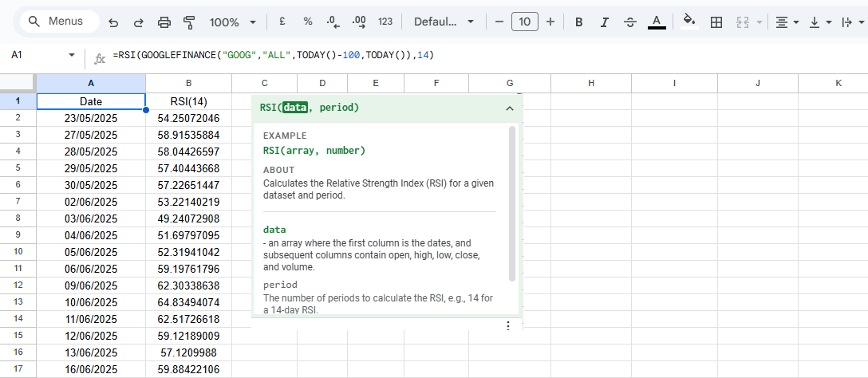Select cell with value 64.83494074

pyautogui.click(x=189, y=302)
